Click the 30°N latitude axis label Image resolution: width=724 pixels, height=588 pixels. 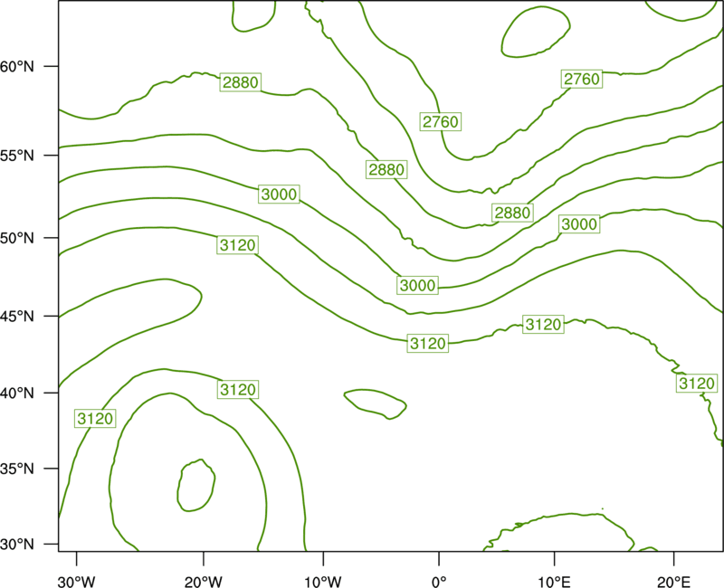coord(17,545)
